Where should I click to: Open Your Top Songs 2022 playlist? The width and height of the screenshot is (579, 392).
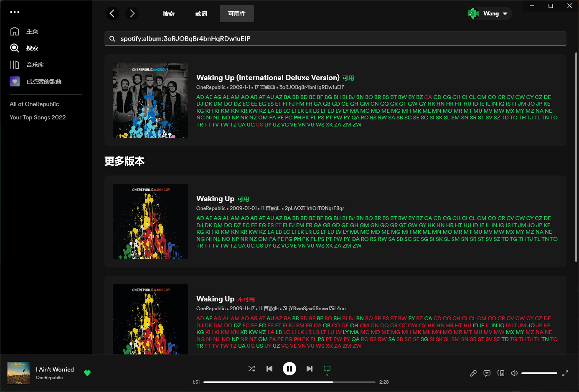[38, 117]
